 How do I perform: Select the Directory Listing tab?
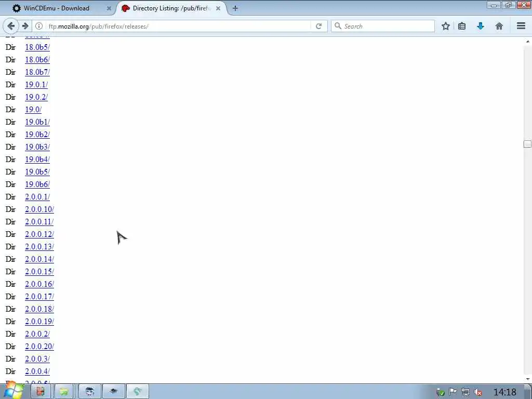pos(170,8)
